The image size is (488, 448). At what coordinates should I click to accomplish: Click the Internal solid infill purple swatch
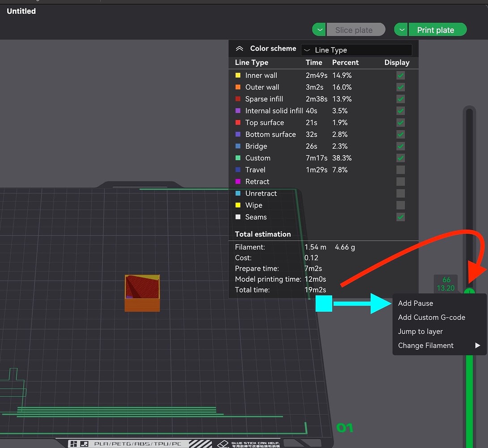click(x=238, y=111)
